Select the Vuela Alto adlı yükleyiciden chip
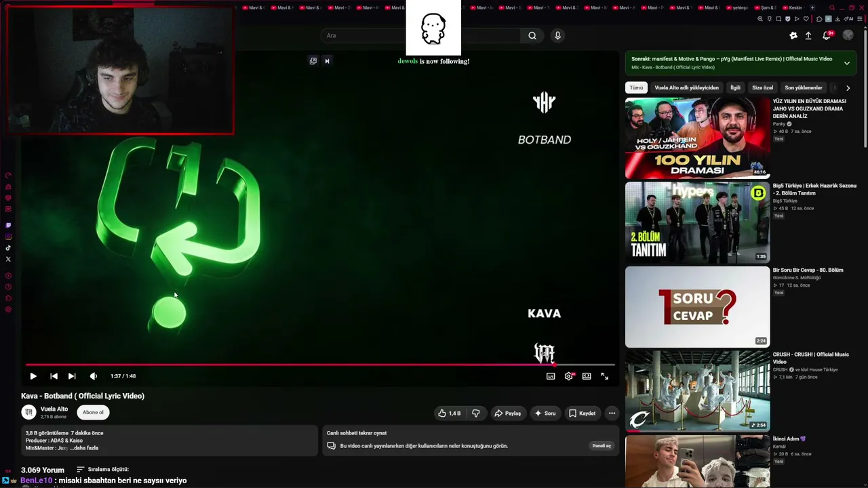The width and height of the screenshot is (868, 488). [x=686, y=87]
